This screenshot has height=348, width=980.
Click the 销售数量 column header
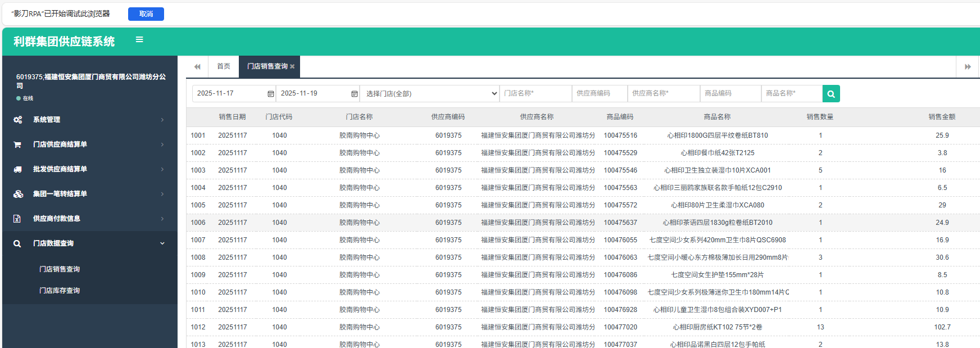[x=820, y=117]
